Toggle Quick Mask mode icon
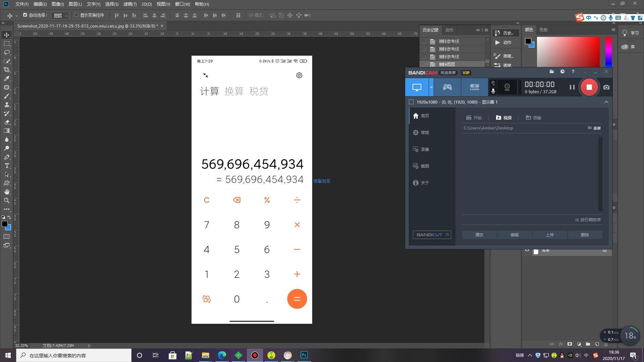 point(7,237)
